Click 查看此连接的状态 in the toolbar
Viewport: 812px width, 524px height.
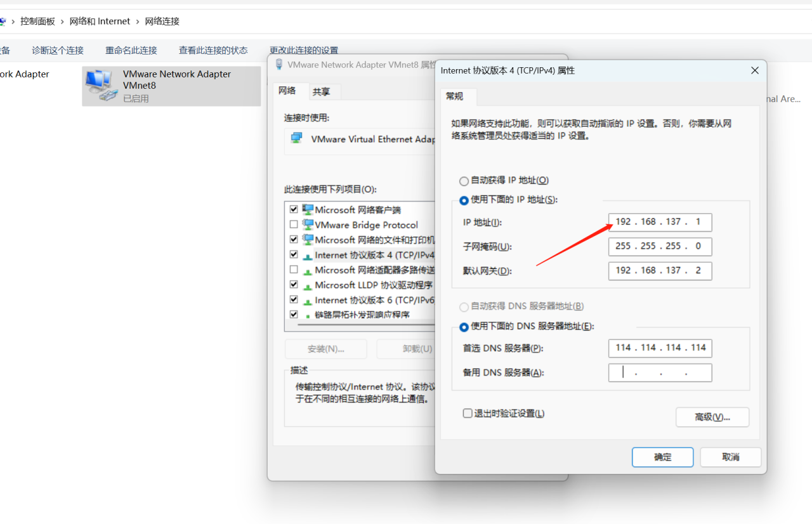213,50
